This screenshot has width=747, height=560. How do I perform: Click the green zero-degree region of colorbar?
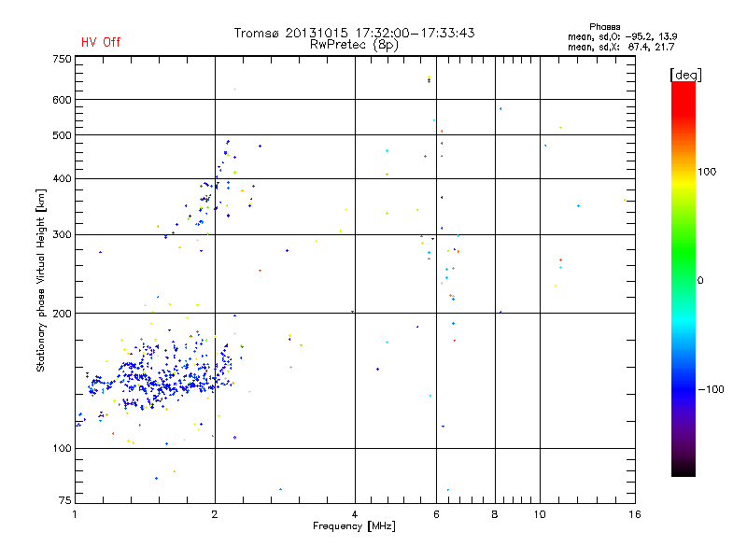(x=684, y=280)
